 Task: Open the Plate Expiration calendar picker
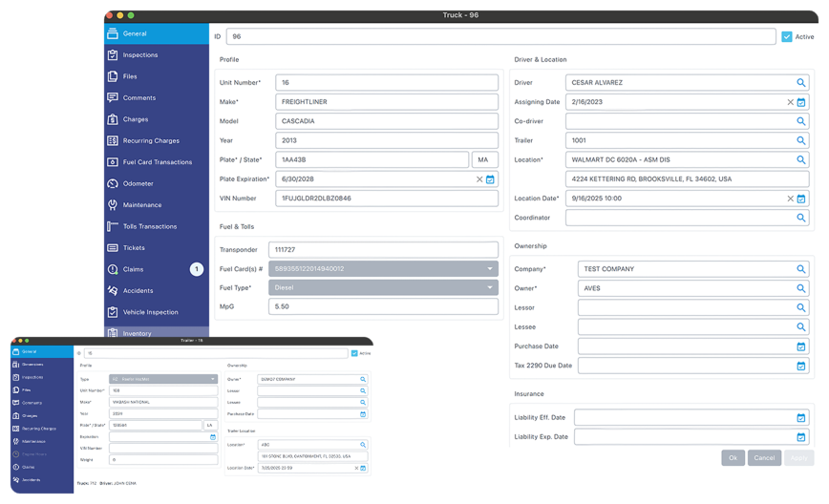point(490,179)
